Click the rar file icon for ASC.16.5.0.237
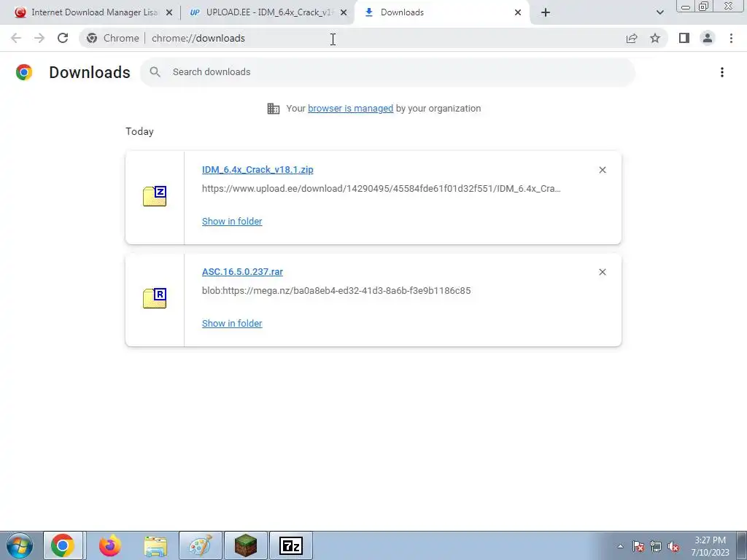This screenshot has width=747, height=560. click(155, 298)
